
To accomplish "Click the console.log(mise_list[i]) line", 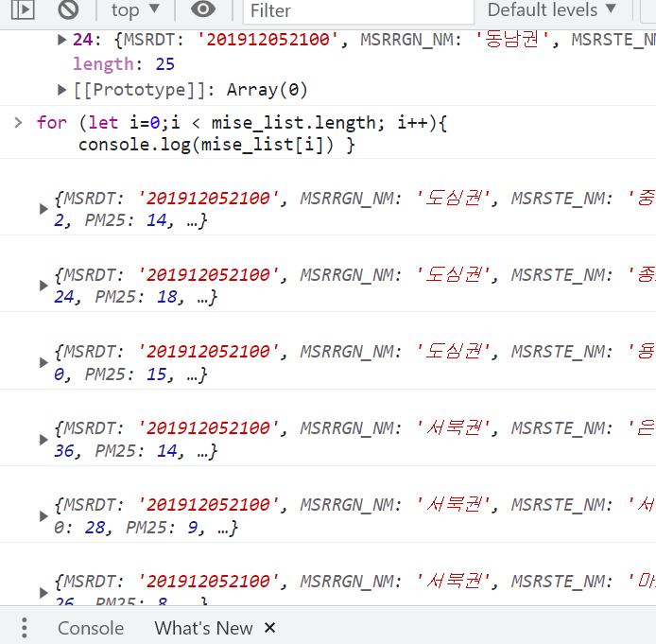I will pyautogui.click(x=216, y=145).
